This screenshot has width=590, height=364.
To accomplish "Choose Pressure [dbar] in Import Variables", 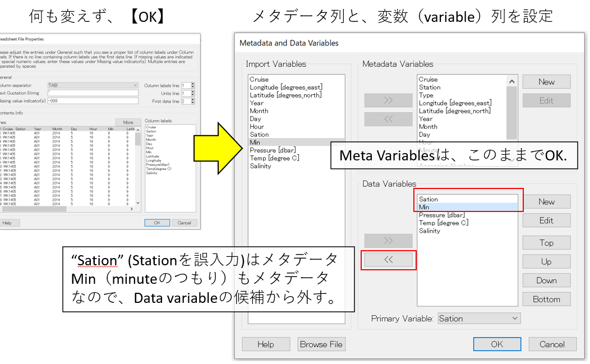I will (x=271, y=150).
